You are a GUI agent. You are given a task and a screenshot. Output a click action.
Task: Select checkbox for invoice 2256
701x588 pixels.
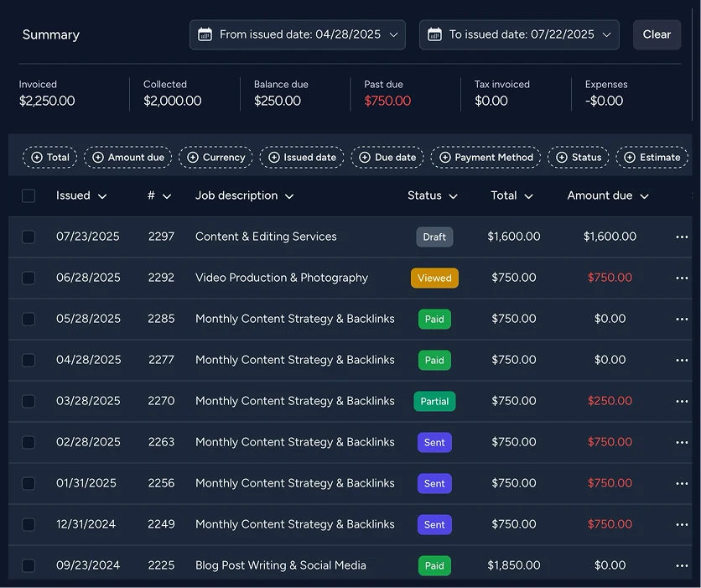[x=29, y=484]
